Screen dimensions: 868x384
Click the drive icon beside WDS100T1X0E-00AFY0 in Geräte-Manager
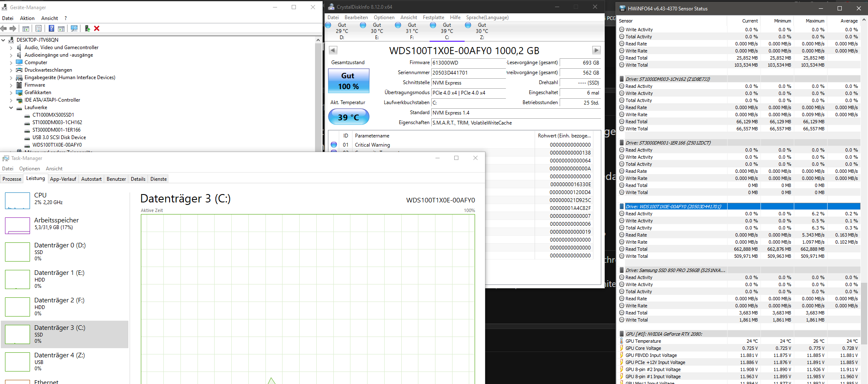[27, 145]
